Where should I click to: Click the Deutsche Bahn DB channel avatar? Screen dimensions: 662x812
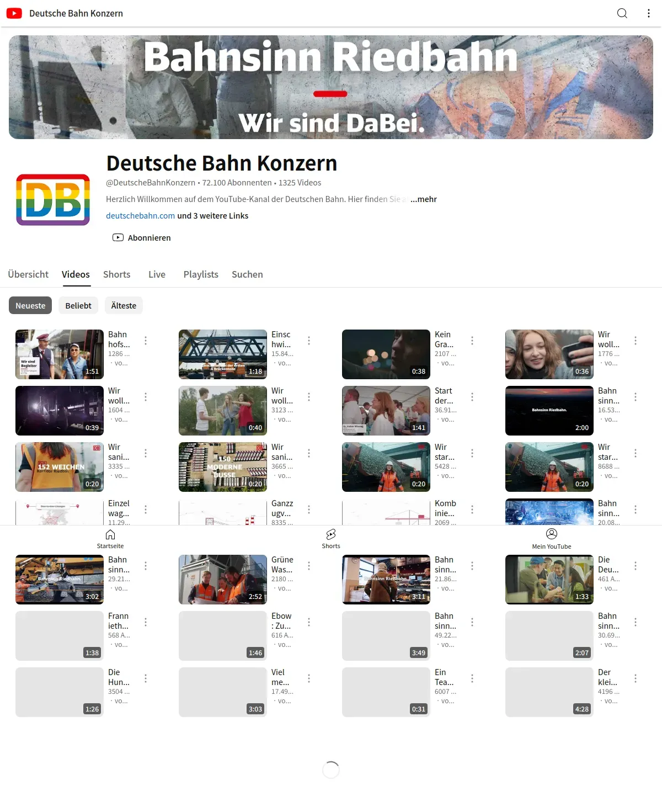(x=53, y=200)
